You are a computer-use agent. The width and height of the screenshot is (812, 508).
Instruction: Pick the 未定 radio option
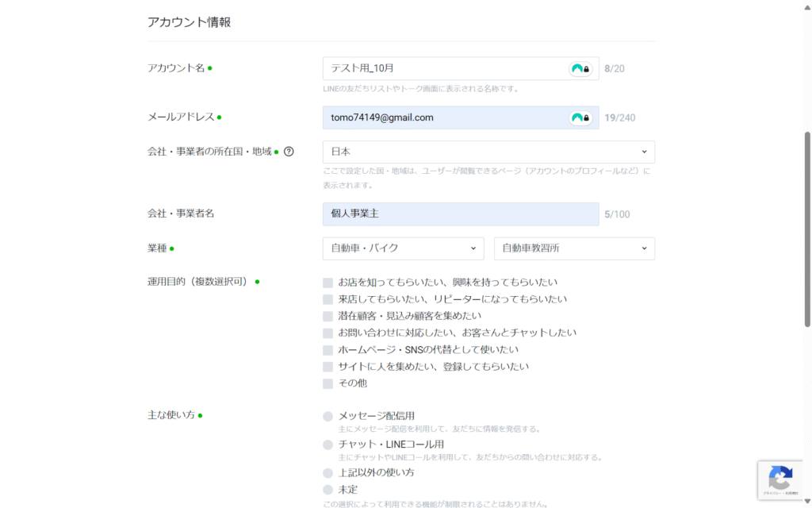pos(328,490)
